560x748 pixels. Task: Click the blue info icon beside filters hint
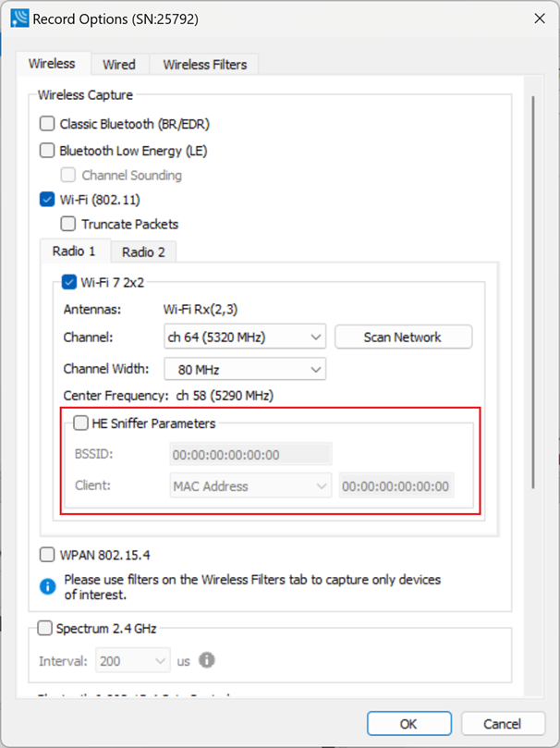coord(48,586)
